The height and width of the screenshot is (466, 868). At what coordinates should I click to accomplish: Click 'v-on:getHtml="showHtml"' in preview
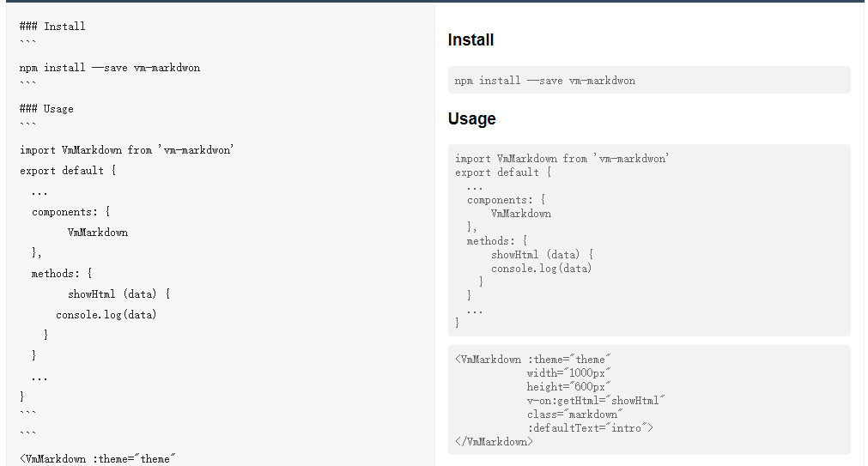pyautogui.click(x=596, y=400)
